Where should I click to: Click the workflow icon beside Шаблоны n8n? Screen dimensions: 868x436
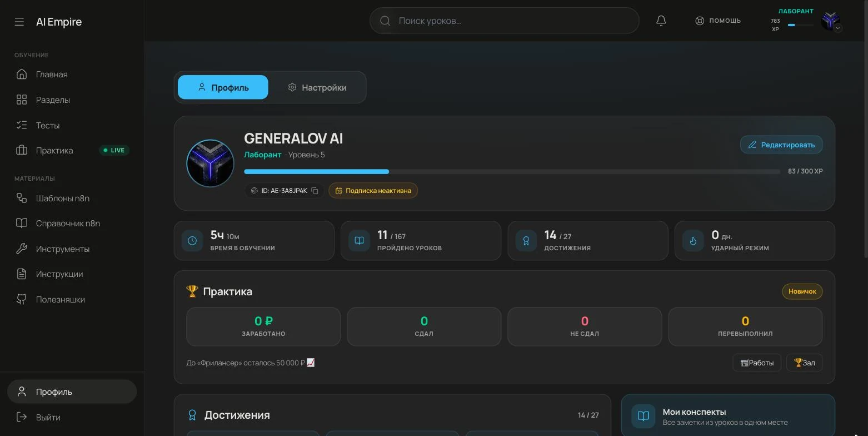22,198
